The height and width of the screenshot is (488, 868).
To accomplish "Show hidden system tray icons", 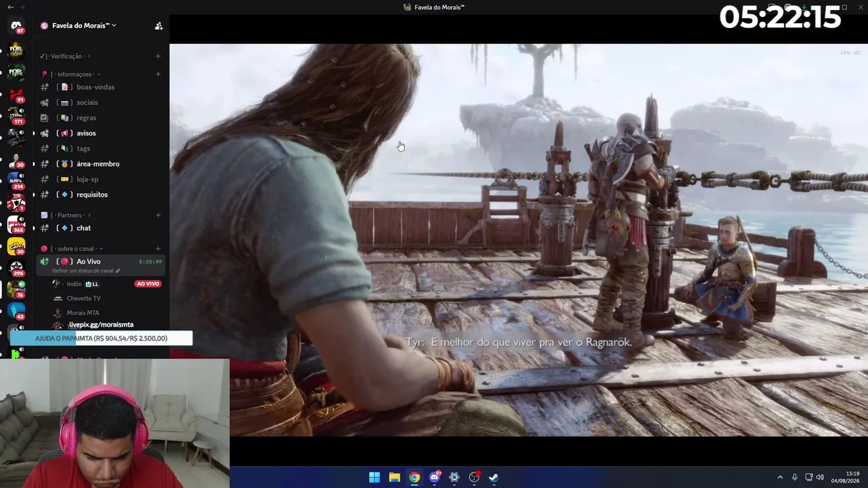I will click(780, 477).
